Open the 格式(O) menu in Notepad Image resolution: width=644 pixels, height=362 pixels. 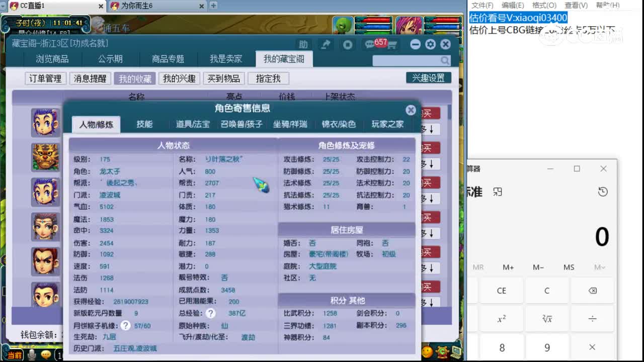544,6
